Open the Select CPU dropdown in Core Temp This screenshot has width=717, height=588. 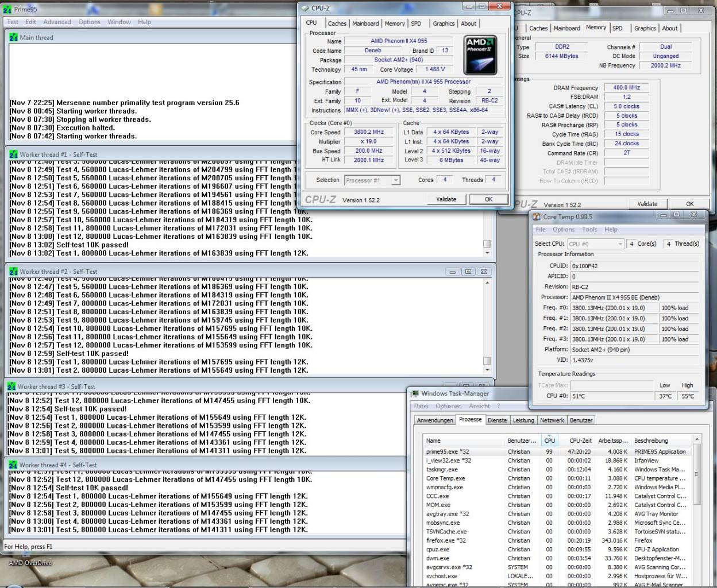pyautogui.click(x=596, y=244)
